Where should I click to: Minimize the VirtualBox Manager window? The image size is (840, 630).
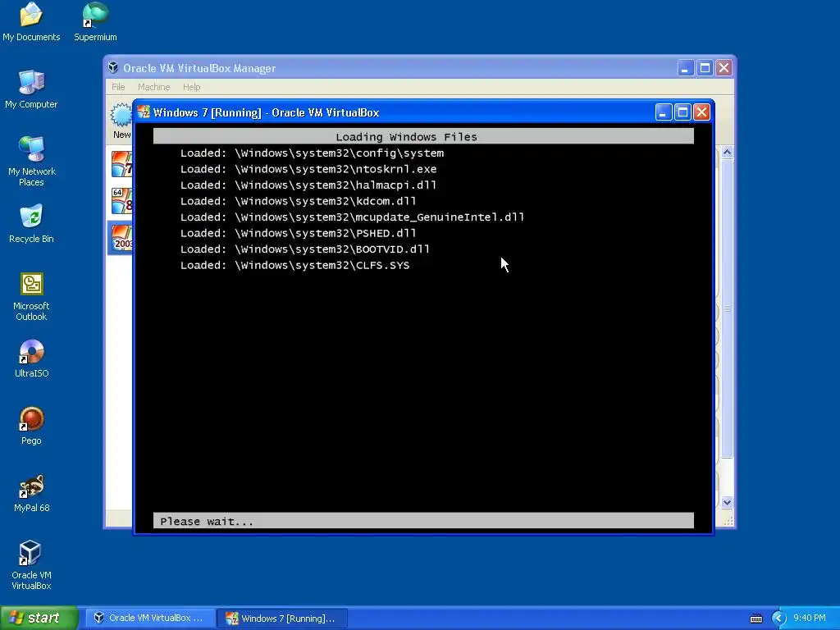point(685,68)
